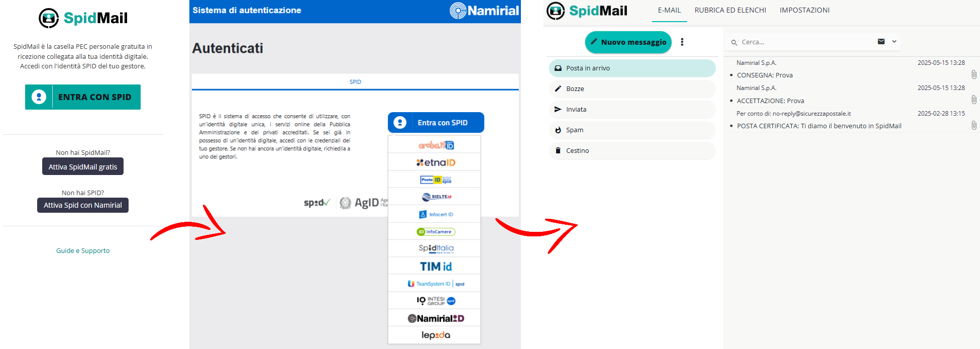Pick the Lepida provider option
The width and height of the screenshot is (980, 349).
[435, 335]
